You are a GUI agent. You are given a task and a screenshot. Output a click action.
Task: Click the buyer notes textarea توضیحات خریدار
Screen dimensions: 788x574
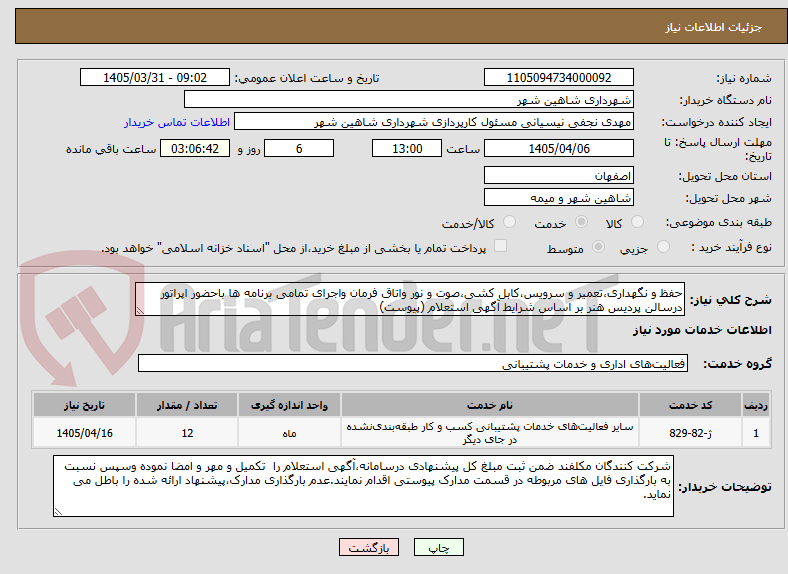coord(363,486)
